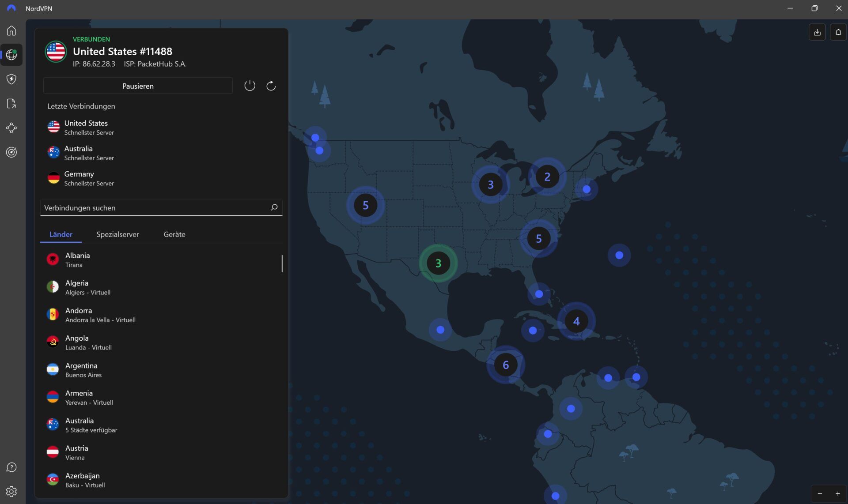
Task: Click the Letzte Verbindungen heading
Action: tap(81, 106)
